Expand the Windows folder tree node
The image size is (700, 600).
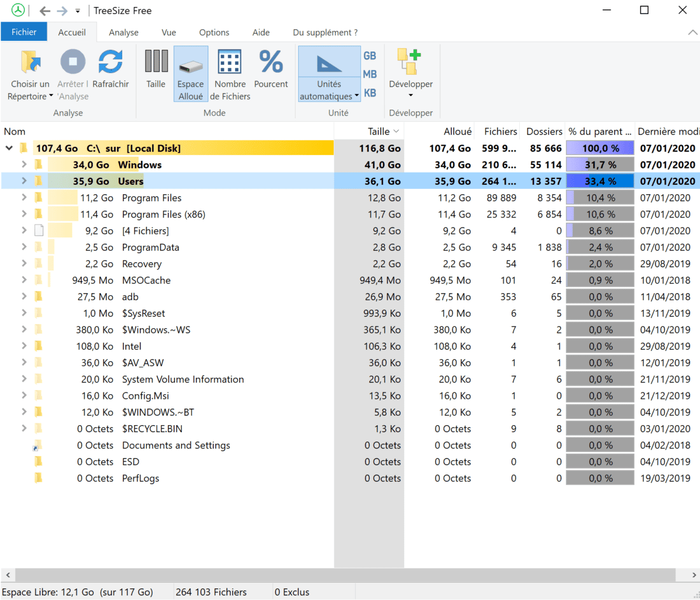coord(24,164)
